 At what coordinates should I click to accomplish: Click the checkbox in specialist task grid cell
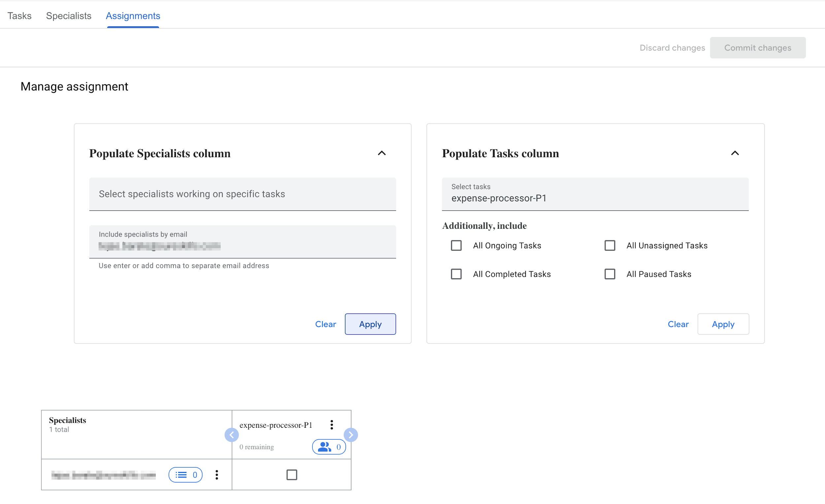(x=290, y=475)
